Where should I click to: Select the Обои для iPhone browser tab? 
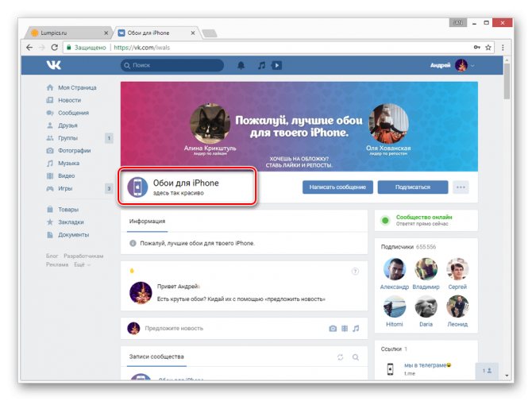pyautogui.click(x=156, y=33)
